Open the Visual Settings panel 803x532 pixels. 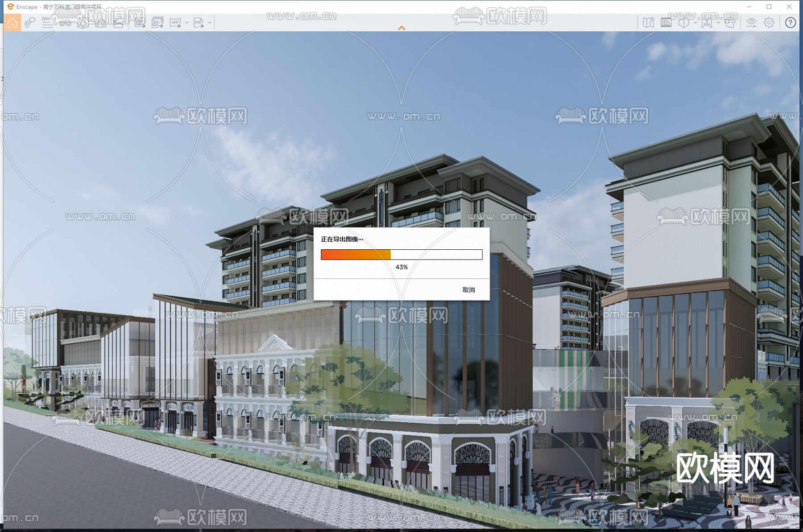click(665, 23)
